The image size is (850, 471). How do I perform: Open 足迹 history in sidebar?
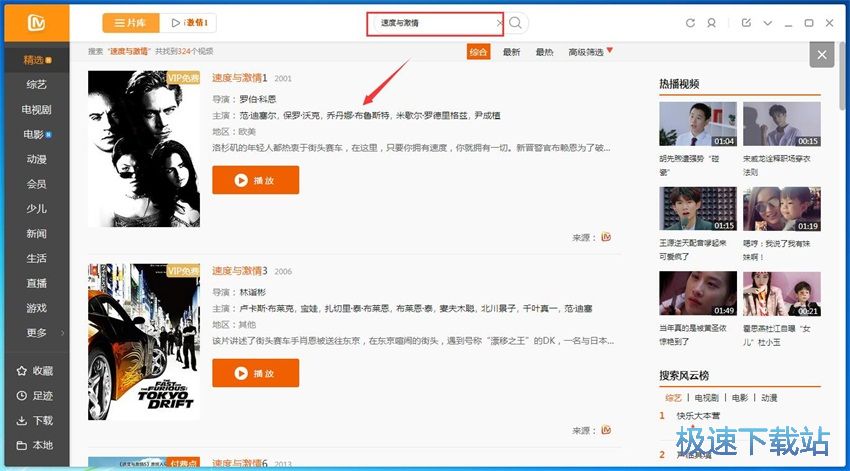point(35,396)
